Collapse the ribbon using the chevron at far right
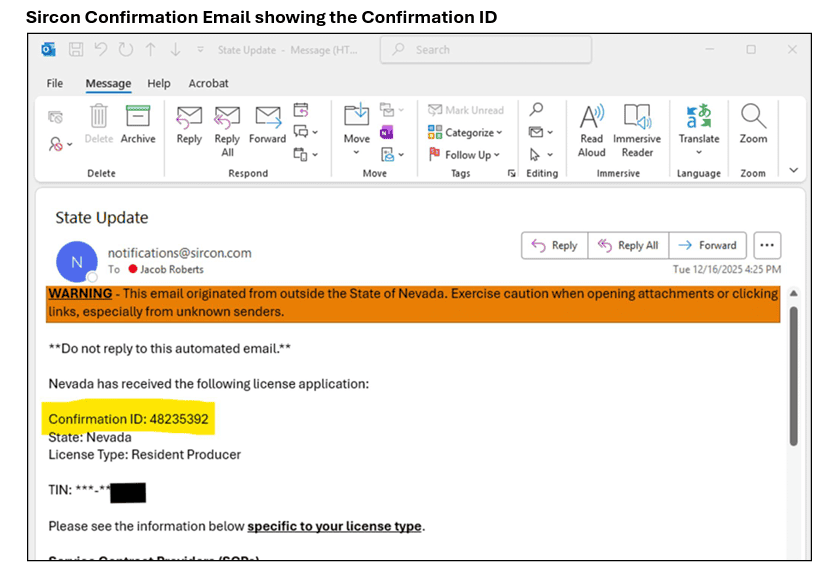The width and height of the screenshot is (819, 571). pos(794,171)
